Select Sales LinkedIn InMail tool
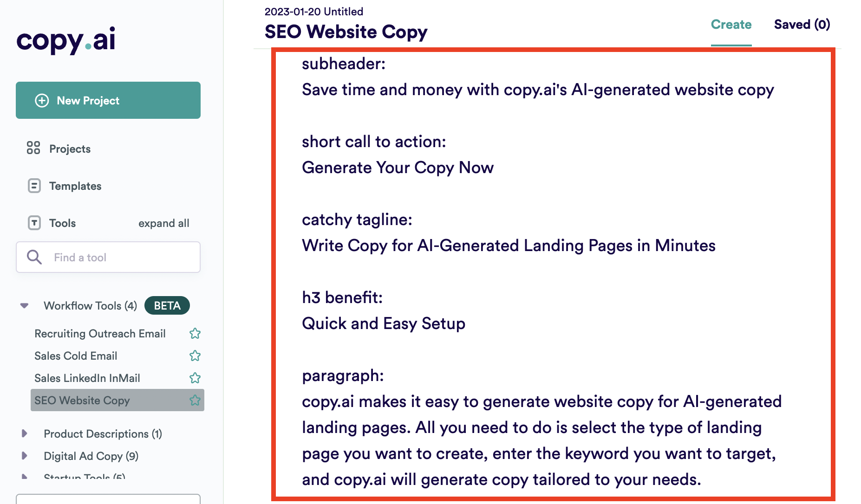Viewport: 861px width, 504px height. click(87, 378)
